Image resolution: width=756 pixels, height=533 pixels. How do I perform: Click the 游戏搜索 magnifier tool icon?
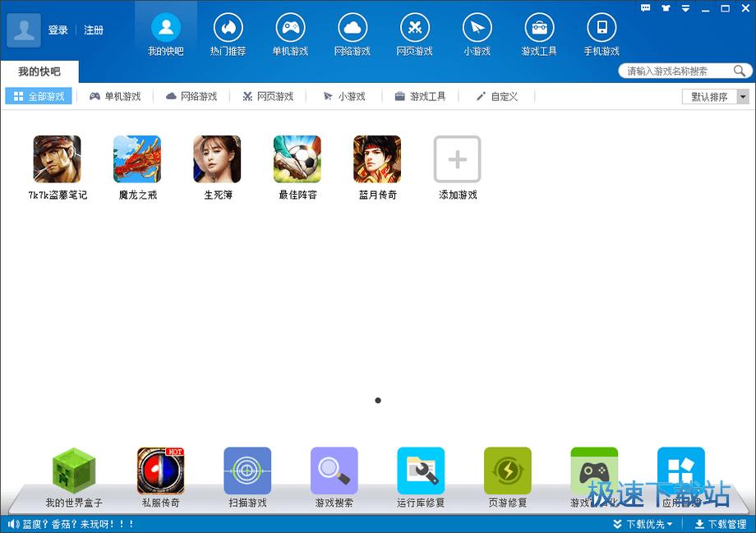point(334,471)
